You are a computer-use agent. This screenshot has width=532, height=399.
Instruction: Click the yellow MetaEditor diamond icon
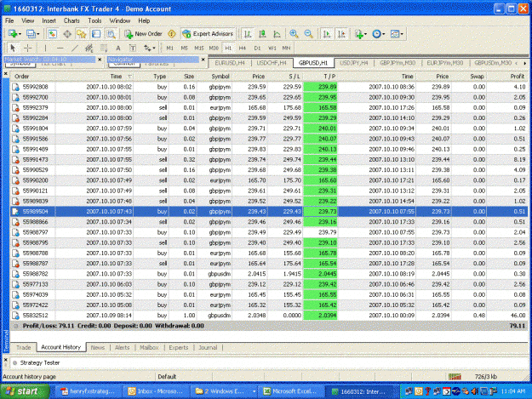(x=172, y=34)
